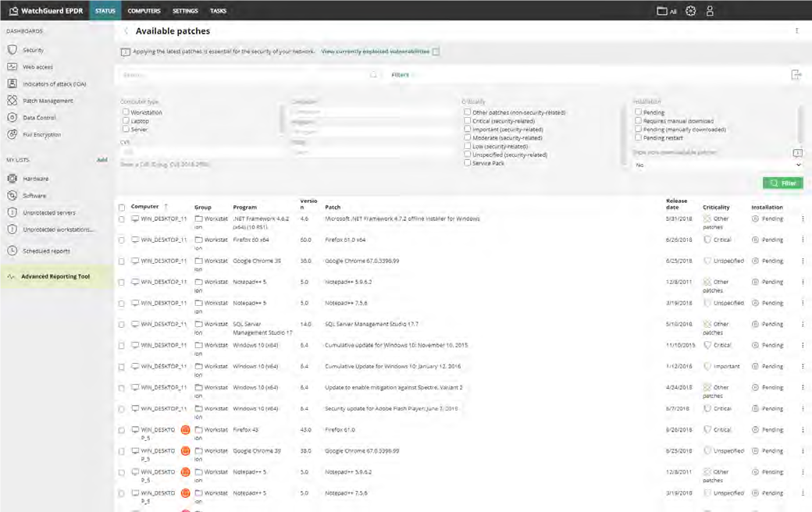Screen dimensions: 812x512
Task: Check the Pending restart filter
Action: point(638,137)
